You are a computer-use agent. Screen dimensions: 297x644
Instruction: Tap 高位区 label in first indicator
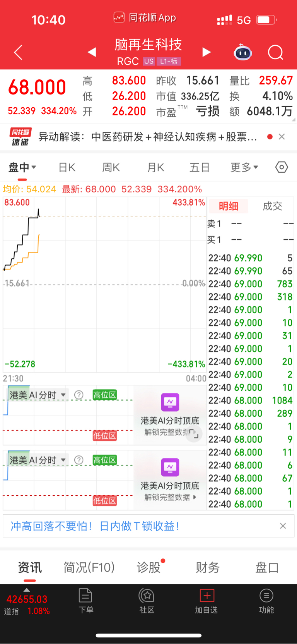(104, 395)
